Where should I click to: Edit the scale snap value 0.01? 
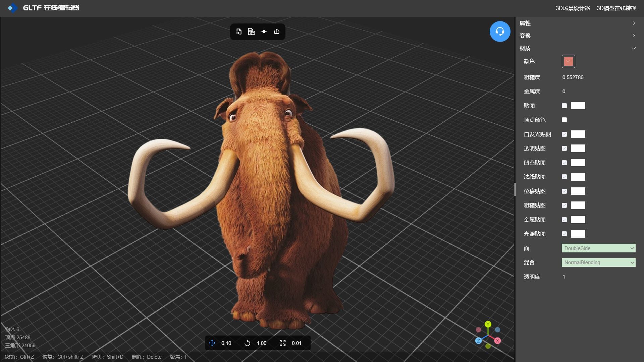coord(297,343)
